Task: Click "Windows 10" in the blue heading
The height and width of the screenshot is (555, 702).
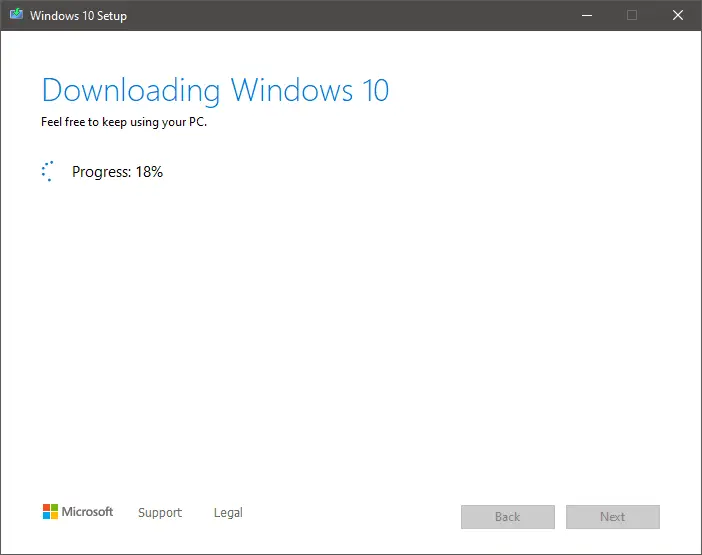Action: pos(309,90)
